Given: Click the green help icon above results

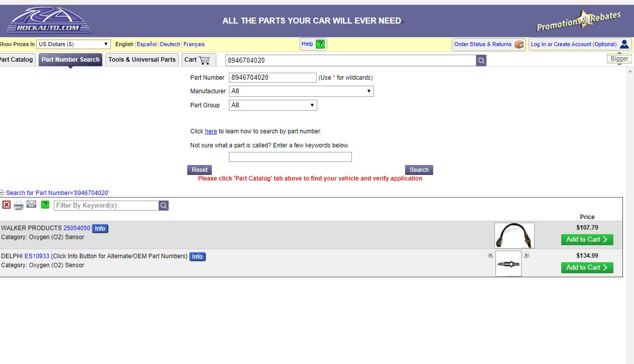Looking at the screenshot, I should coord(45,205).
